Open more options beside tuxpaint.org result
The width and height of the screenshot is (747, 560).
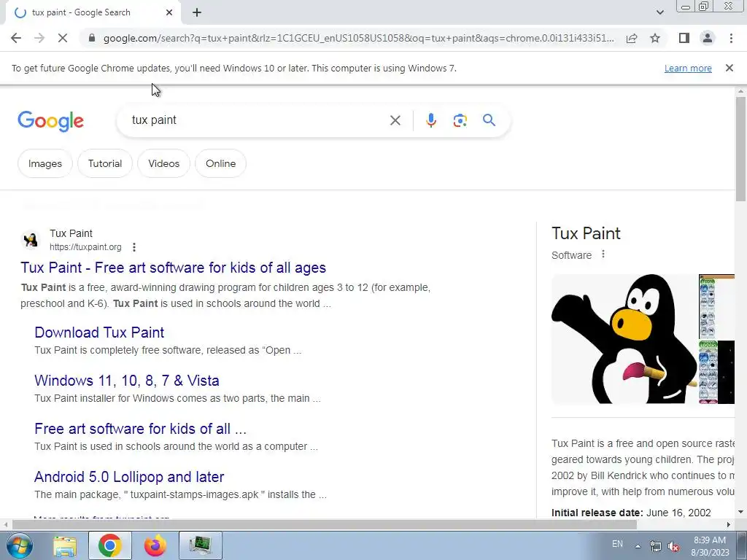coord(134,247)
